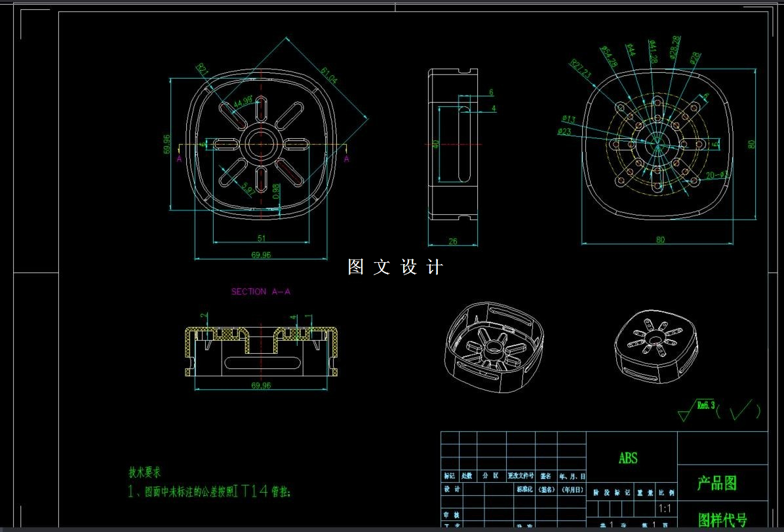Click the 技术要求 heading
This screenshot has height=532, width=784.
click(x=145, y=472)
